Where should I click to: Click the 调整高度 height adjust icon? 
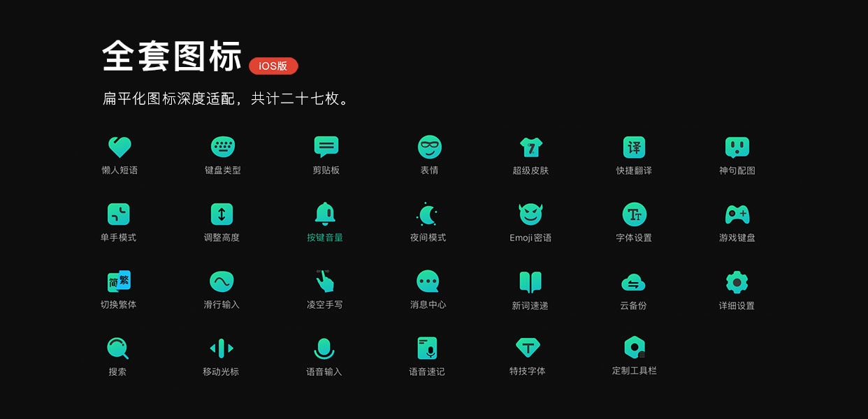click(x=222, y=214)
